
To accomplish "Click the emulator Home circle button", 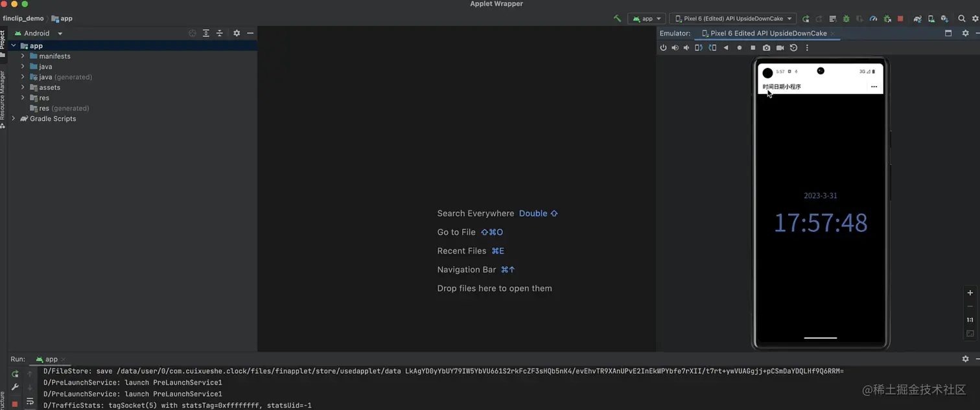I will point(740,48).
